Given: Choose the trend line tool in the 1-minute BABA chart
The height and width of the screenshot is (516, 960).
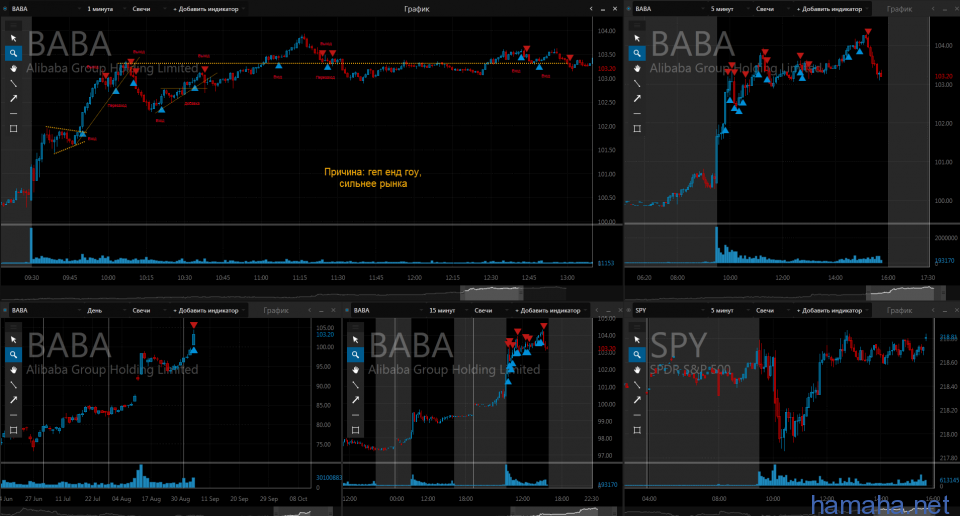Looking at the screenshot, I should (x=13, y=83).
